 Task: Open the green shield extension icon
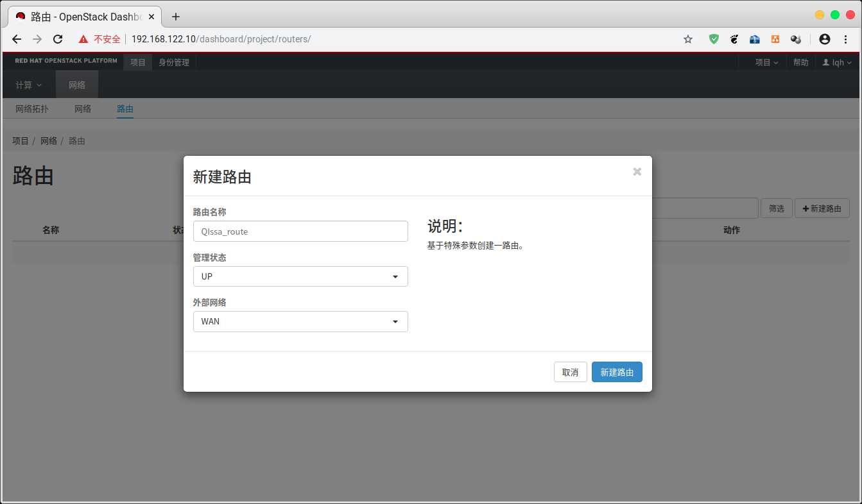pyautogui.click(x=714, y=39)
